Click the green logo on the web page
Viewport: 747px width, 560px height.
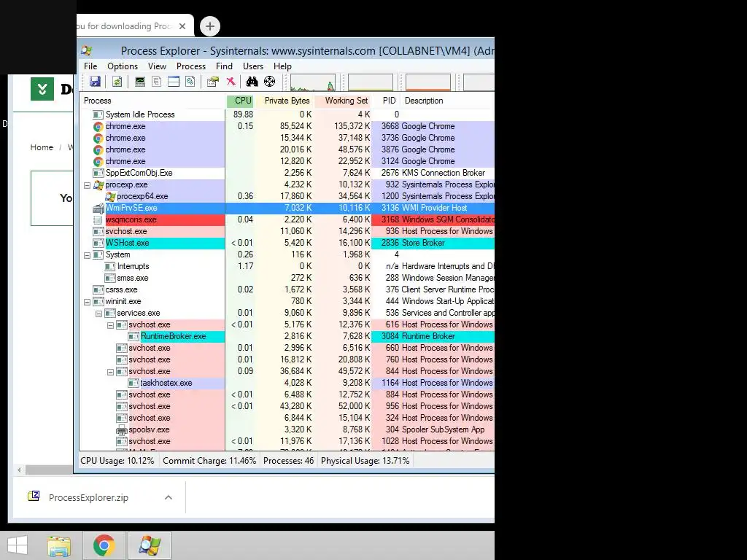[42, 88]
